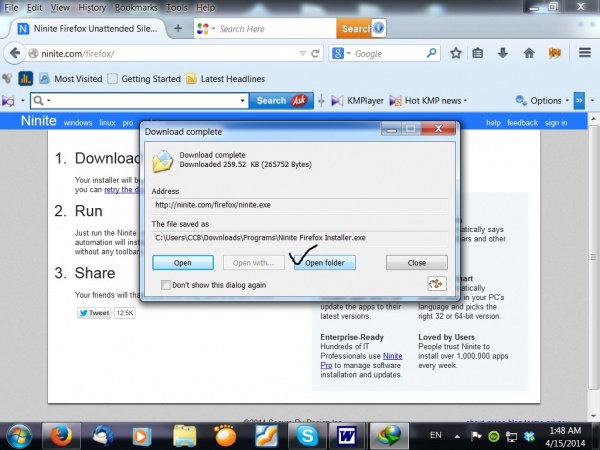This screenshot has height=450, width=600.
Task: Launch the media player taskbar icon
Action: click(142, 436)
